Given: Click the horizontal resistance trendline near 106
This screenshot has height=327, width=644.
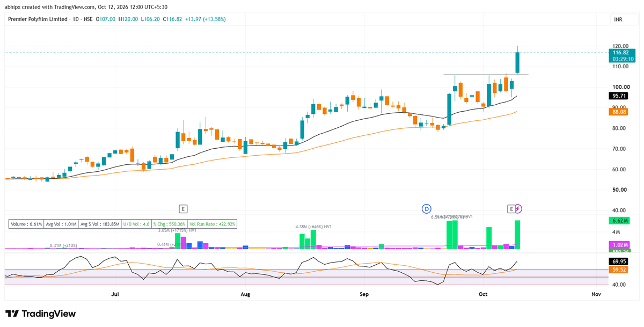Looking at the screenshot, I should tap(486, 75).
